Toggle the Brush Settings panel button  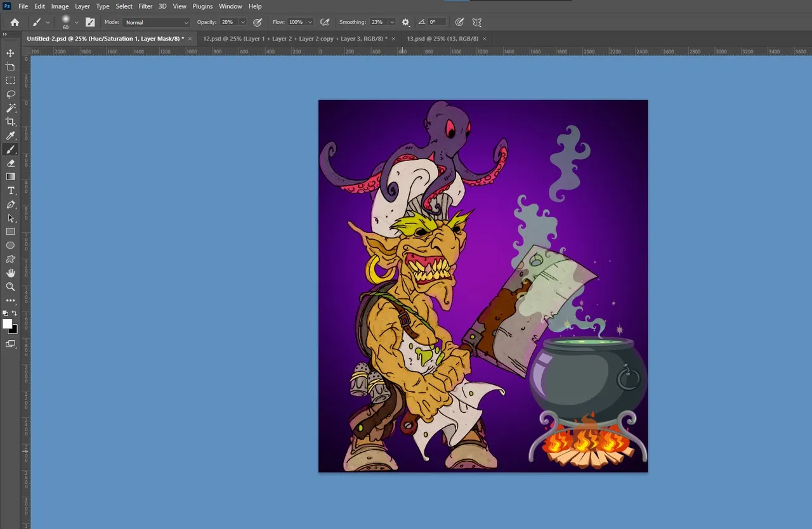point(90,22)
